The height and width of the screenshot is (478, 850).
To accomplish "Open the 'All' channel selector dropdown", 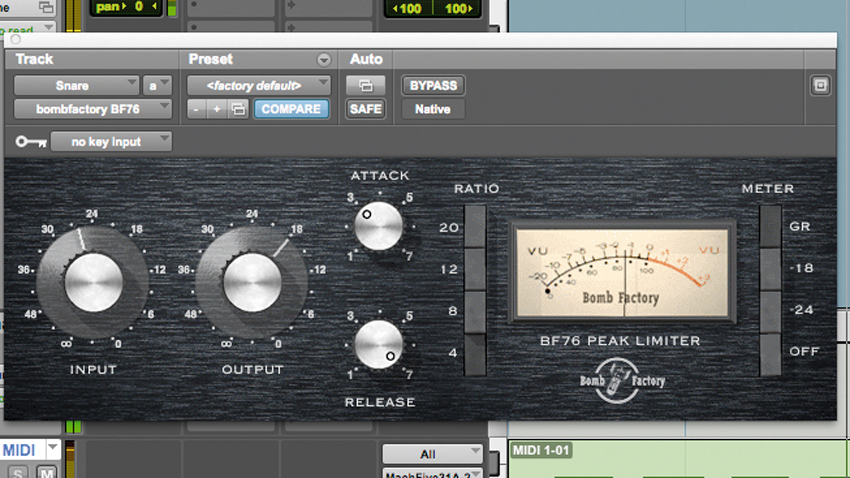I will 432,454.
